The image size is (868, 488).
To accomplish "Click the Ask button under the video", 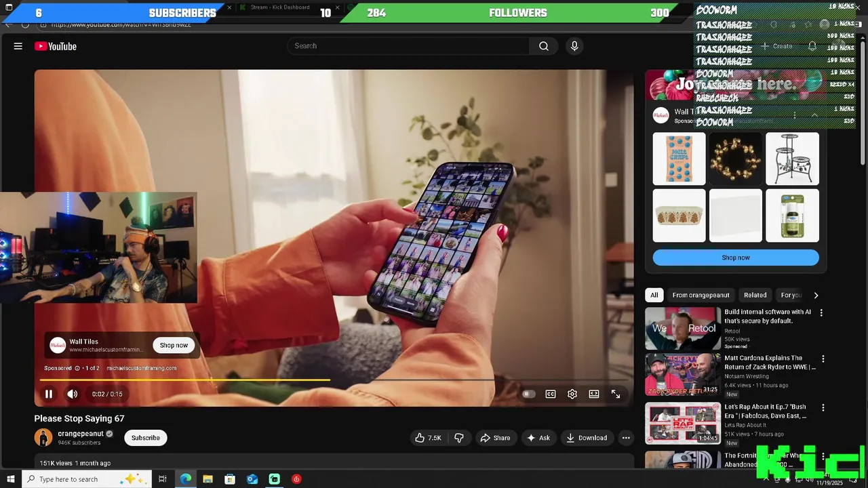I will (x=538, y=438).
